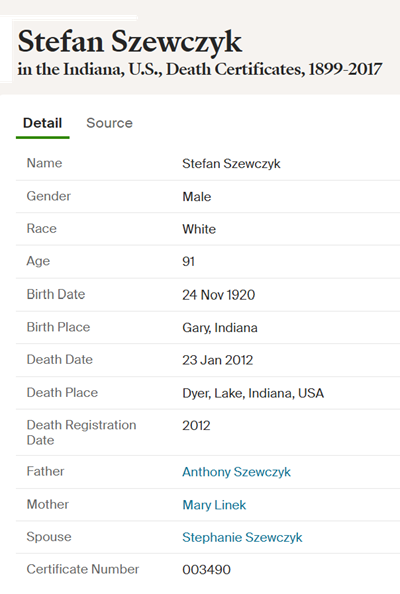400x594 pixels.
Task: Click the Indiana Death Certificates collection subtitle
Action: tap(200, 69)
